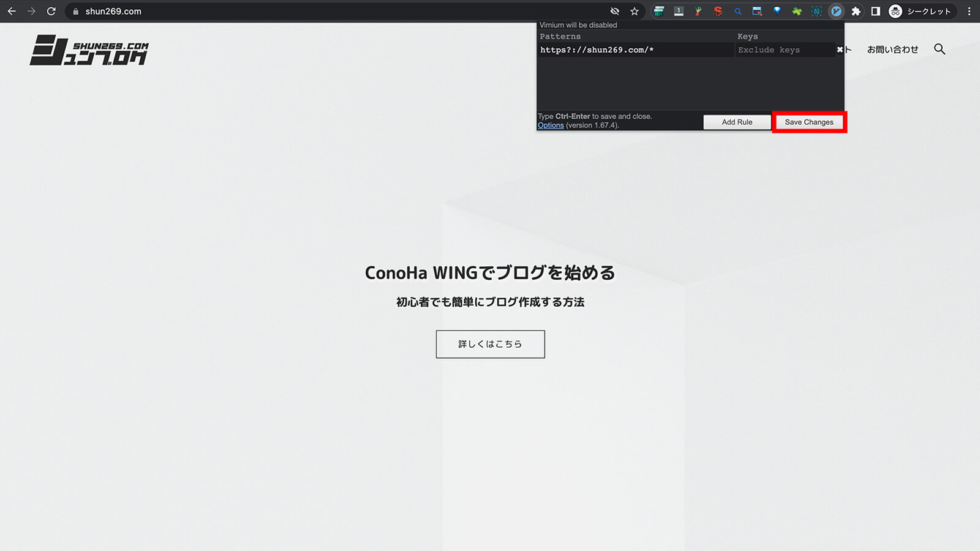Click the SHUN269.COM site logo
This screenshot has height=551, width=980.
[89, 50]
